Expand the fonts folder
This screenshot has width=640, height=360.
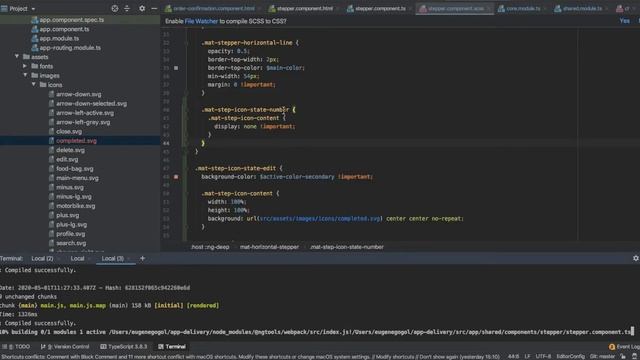point(25,66)
